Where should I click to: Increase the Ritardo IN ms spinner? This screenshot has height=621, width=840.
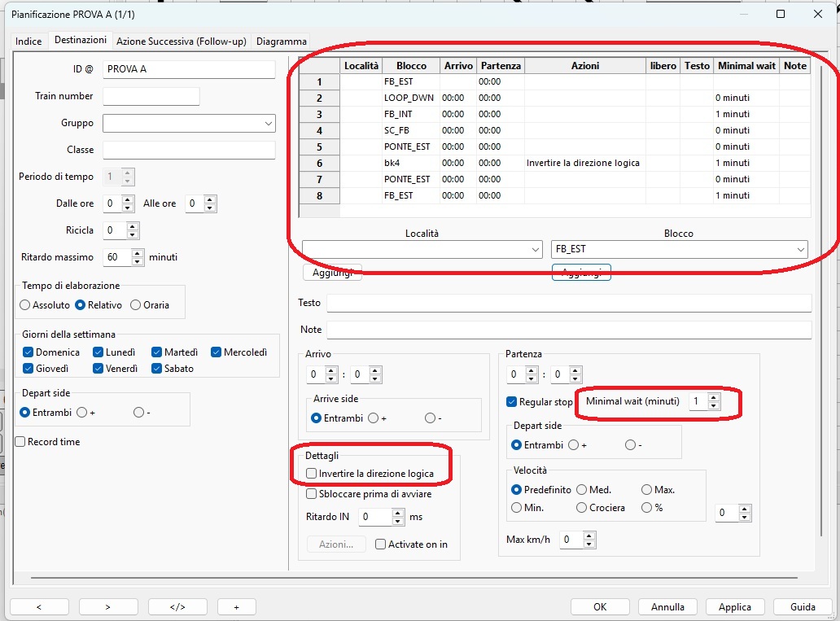[x=398, y=513]
